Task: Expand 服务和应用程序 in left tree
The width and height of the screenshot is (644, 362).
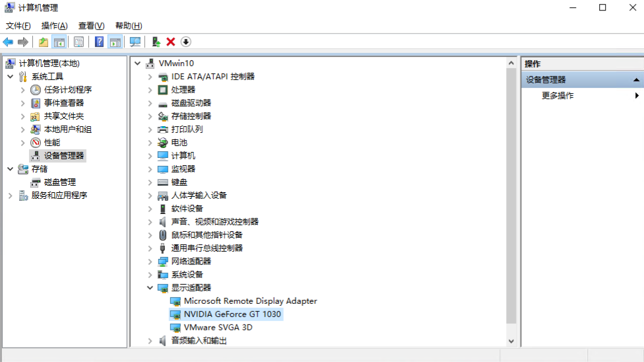Action: (x=11, y=196)
